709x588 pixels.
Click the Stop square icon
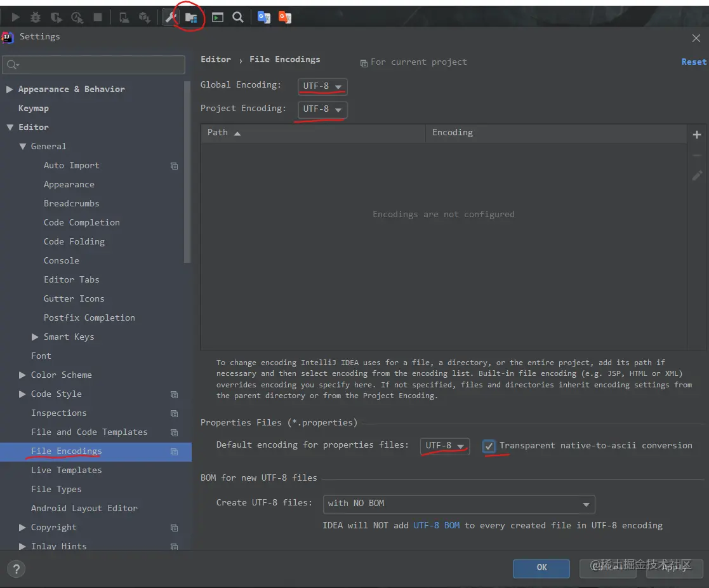coord(98,17)
